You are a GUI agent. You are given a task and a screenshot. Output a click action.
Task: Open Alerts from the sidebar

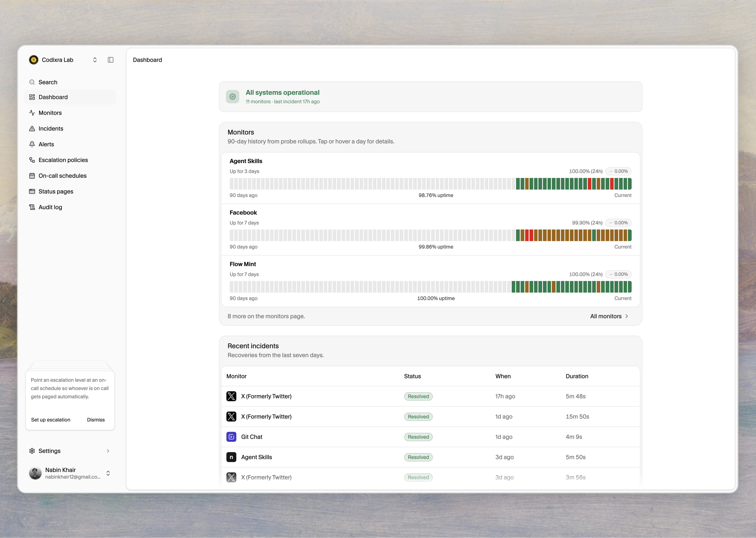pos(70,144)
